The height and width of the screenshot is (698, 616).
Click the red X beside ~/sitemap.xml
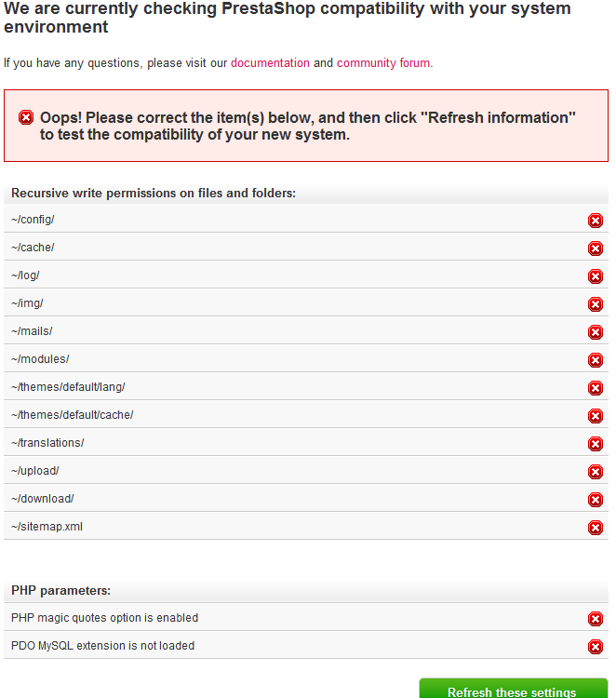pos(596,528)
